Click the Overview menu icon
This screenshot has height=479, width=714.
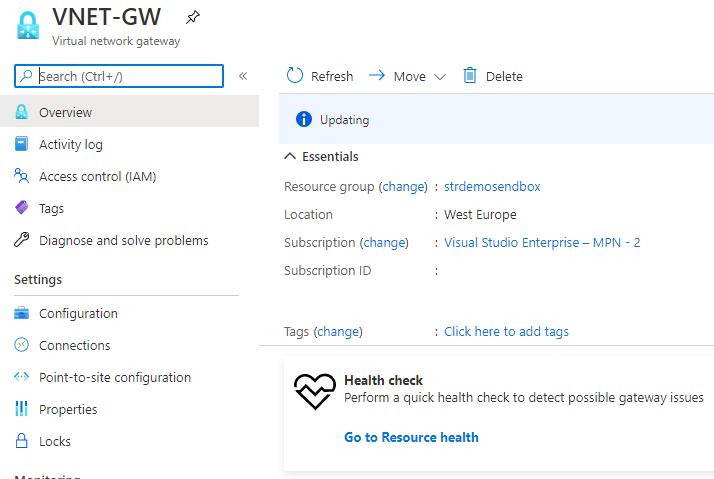[x=21, y=112]
